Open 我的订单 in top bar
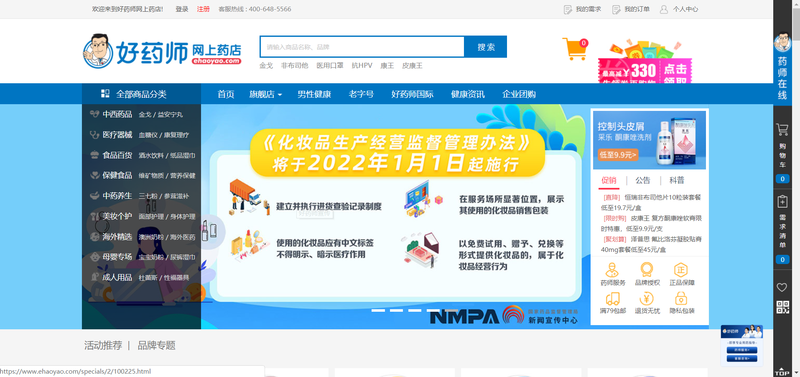The height and width of the screenshot is (377, 800). tap(631, 9)
